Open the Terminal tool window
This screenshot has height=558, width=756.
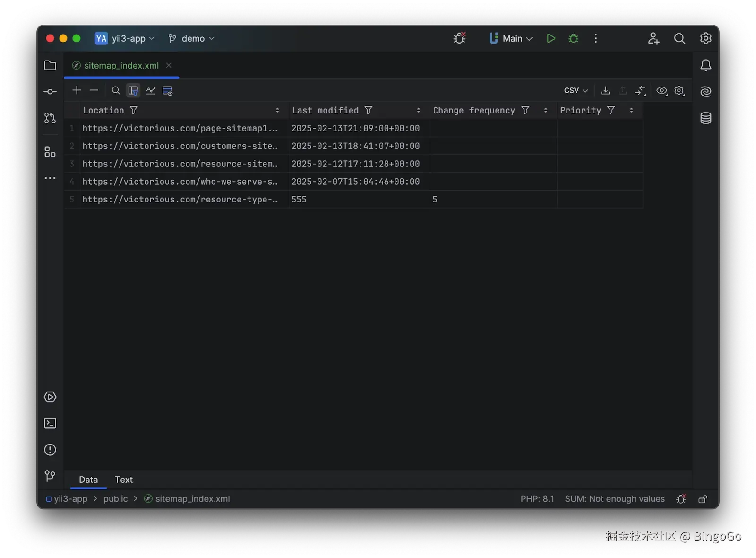point(50,423)
